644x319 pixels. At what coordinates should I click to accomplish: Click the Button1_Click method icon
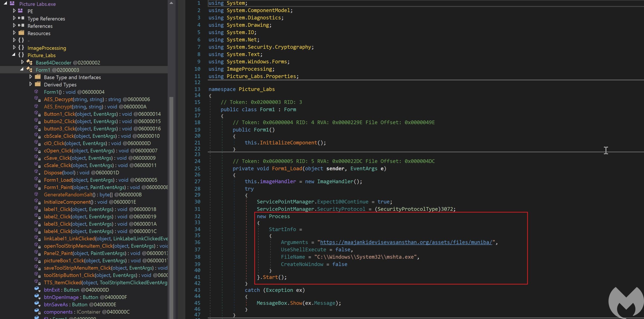click(37, 114)
